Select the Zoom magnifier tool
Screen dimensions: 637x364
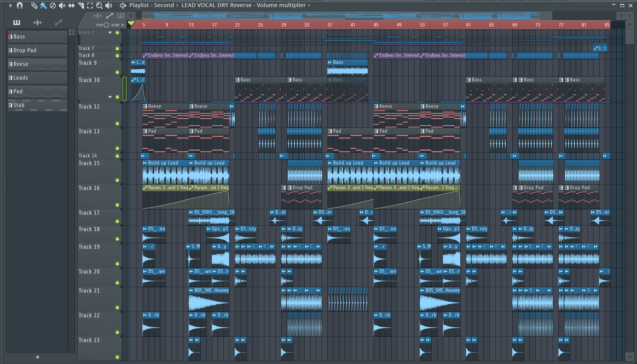coord(99,5)
